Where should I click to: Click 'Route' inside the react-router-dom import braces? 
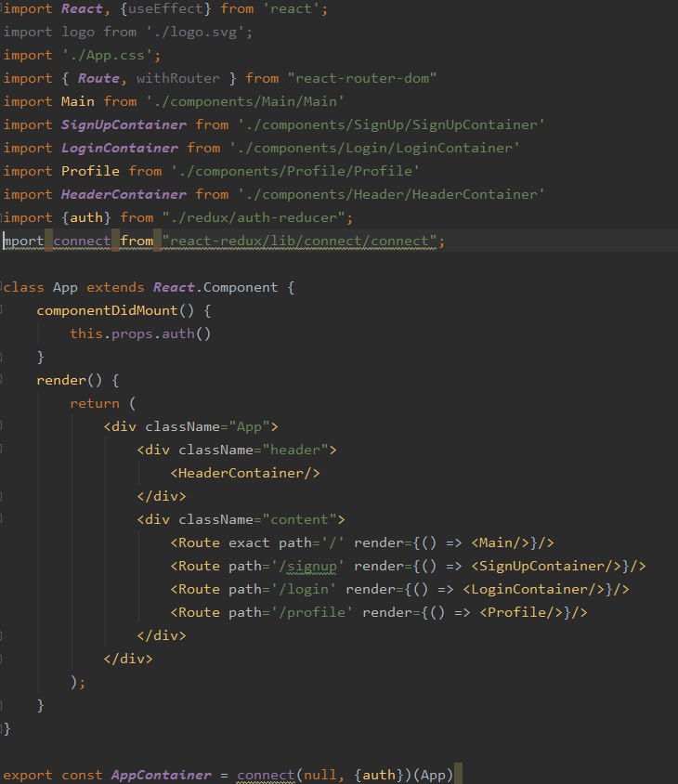(98, 79)
